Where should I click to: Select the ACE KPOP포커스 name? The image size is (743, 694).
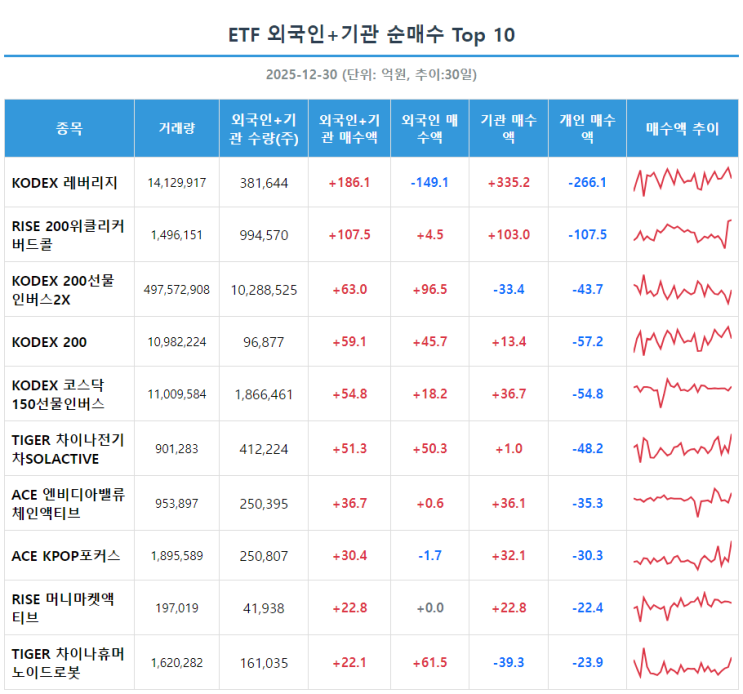66,556
